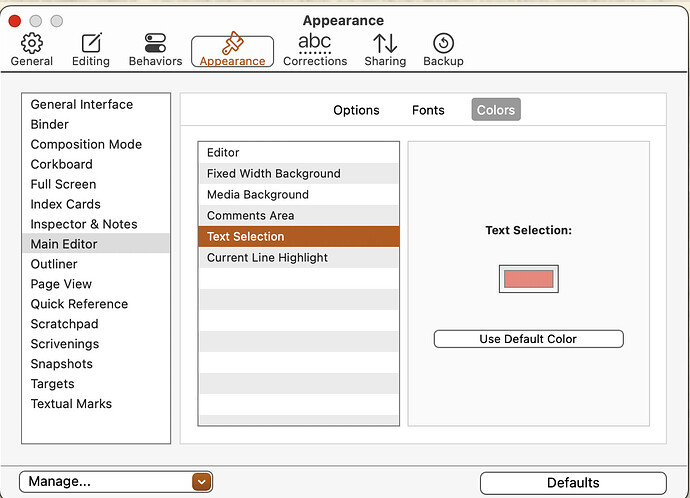Select Index Cards in the sidebar
This screenshot has width=690, height=498.
[95, 204]
